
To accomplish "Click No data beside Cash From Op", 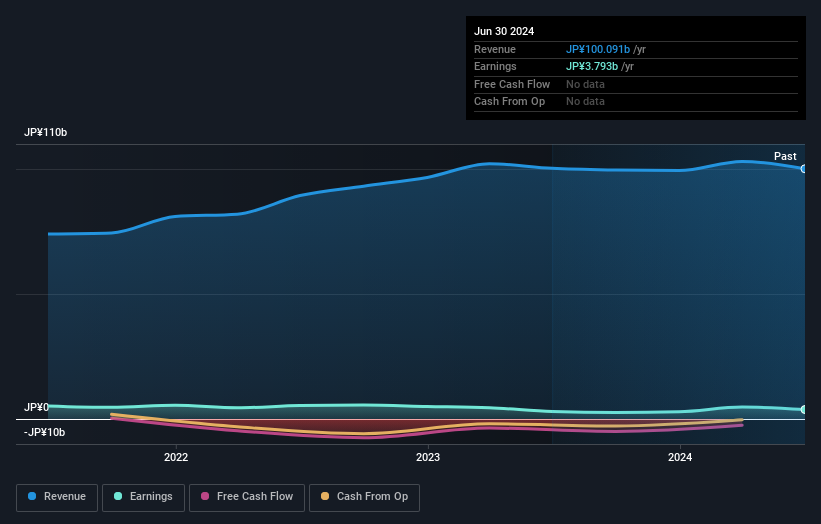I will (x=585, y=102).
